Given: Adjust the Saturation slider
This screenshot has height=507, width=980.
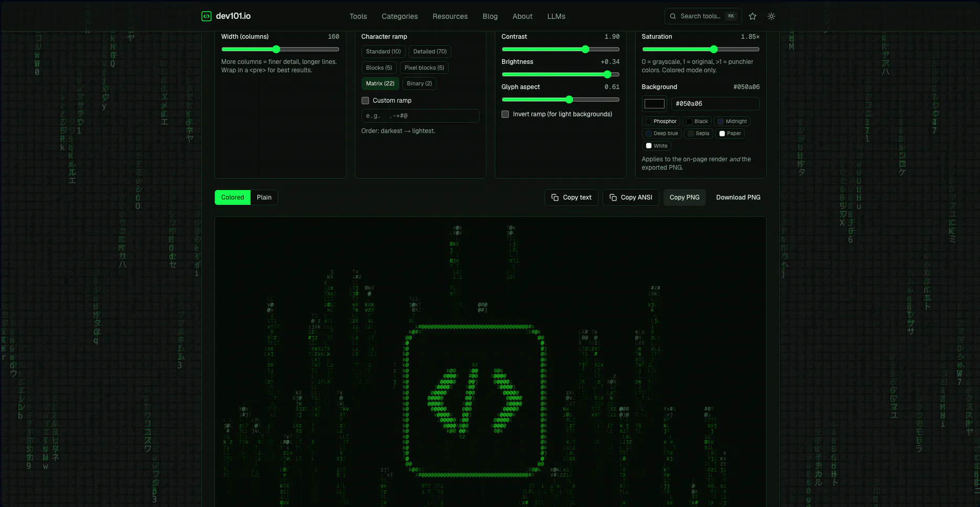Looking at the screenshot, I should pyautogui.click(x=701, y=49).
